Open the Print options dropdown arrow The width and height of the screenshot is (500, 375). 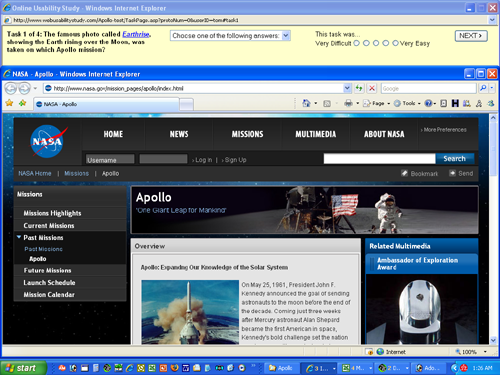[357, 104]
